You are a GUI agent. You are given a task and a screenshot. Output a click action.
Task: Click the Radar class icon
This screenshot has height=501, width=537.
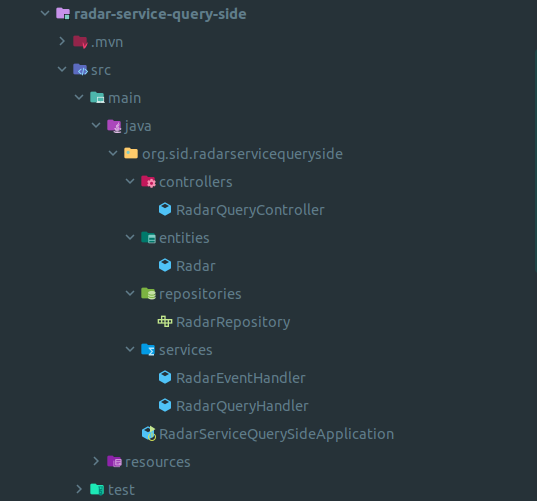(165, 265)
